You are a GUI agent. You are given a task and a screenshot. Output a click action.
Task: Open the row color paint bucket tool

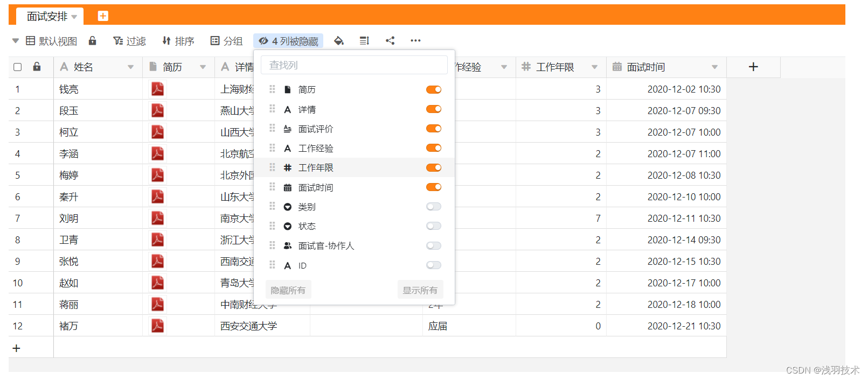click(339, 40)
